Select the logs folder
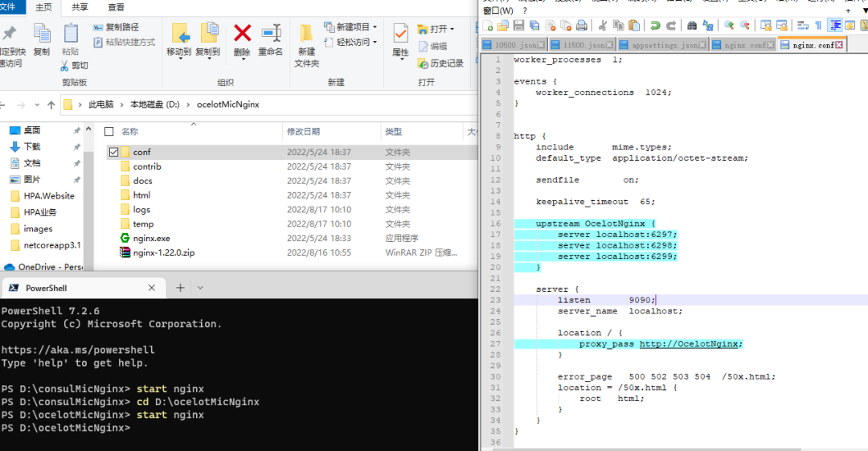The height and width of the screenshot is (451, 868). pos(141,210)
